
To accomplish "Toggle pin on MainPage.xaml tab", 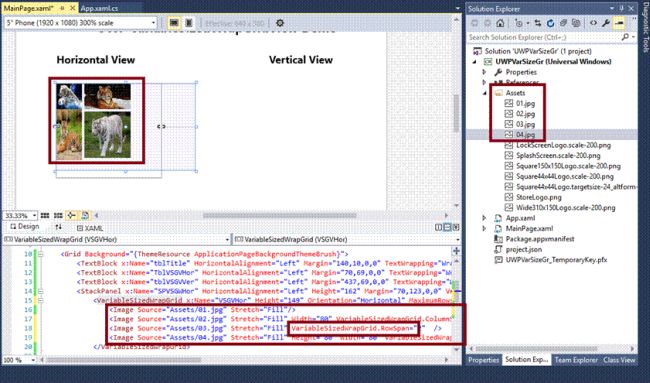I will coord(63,8).
